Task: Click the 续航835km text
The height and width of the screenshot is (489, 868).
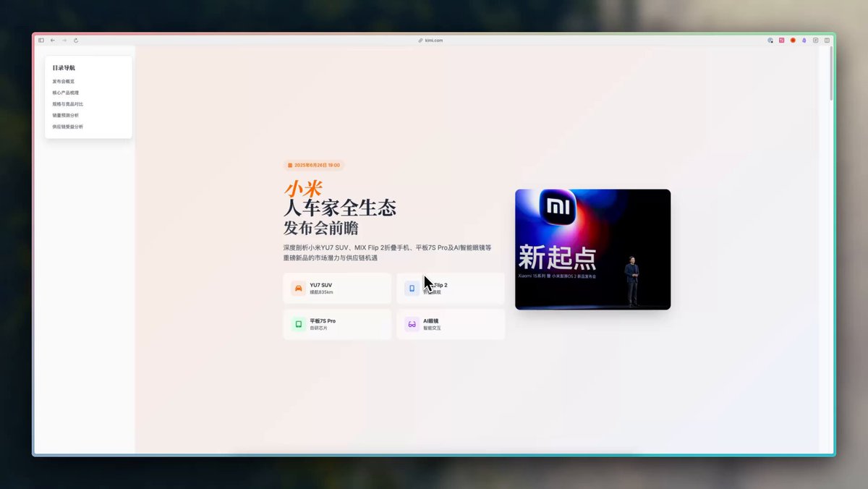Action: tap(322, 292)
